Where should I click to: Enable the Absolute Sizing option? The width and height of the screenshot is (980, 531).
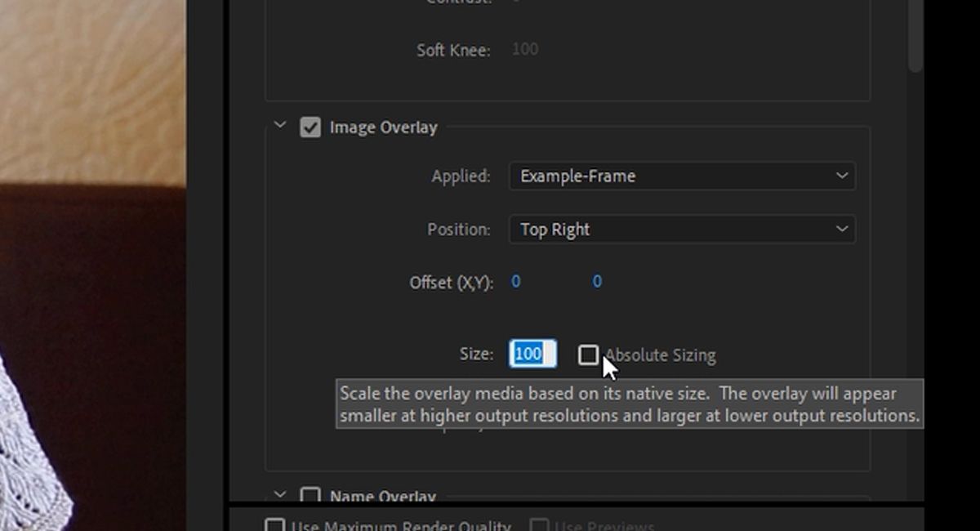[590, 355]
